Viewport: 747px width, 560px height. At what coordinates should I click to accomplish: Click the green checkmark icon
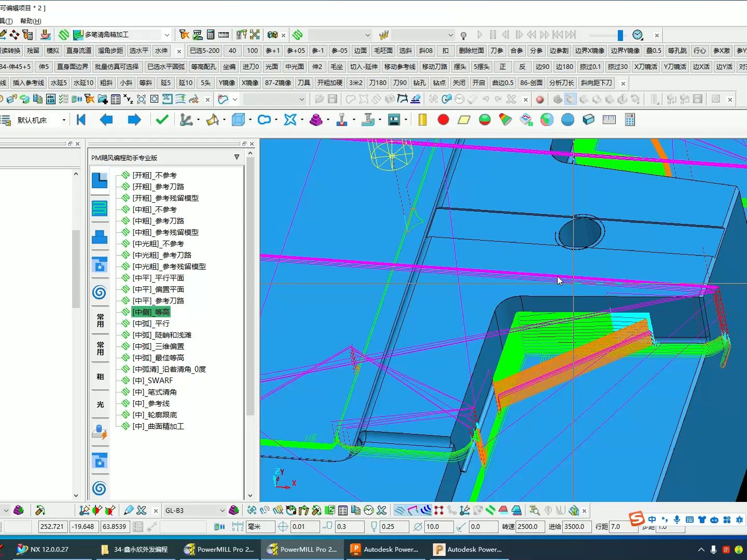pos(162,120)
